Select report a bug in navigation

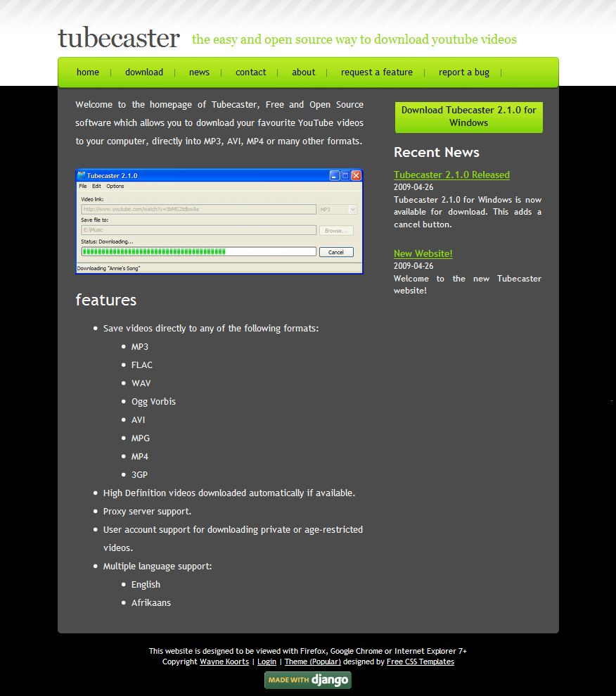[464, 72]
